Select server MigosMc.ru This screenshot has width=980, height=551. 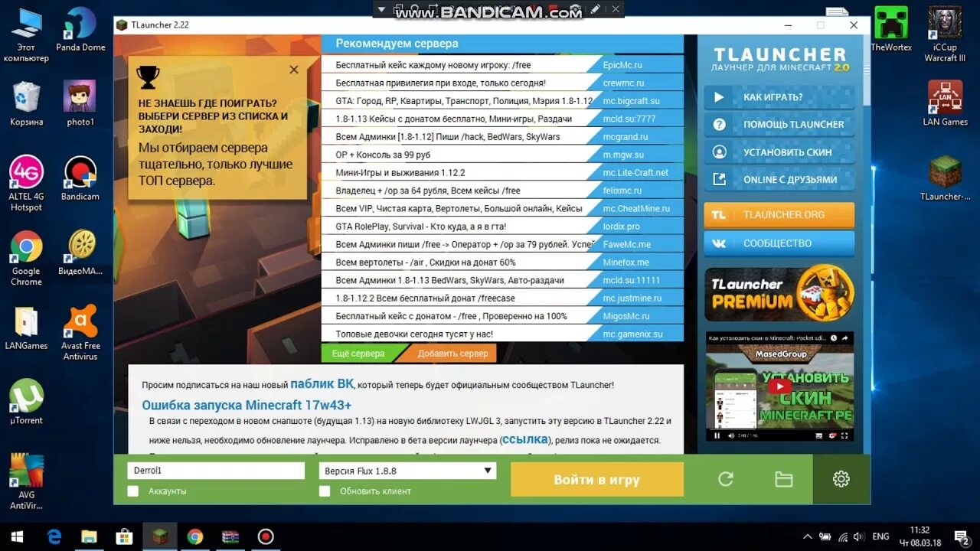pyautogui.click(x=626, y=316)
